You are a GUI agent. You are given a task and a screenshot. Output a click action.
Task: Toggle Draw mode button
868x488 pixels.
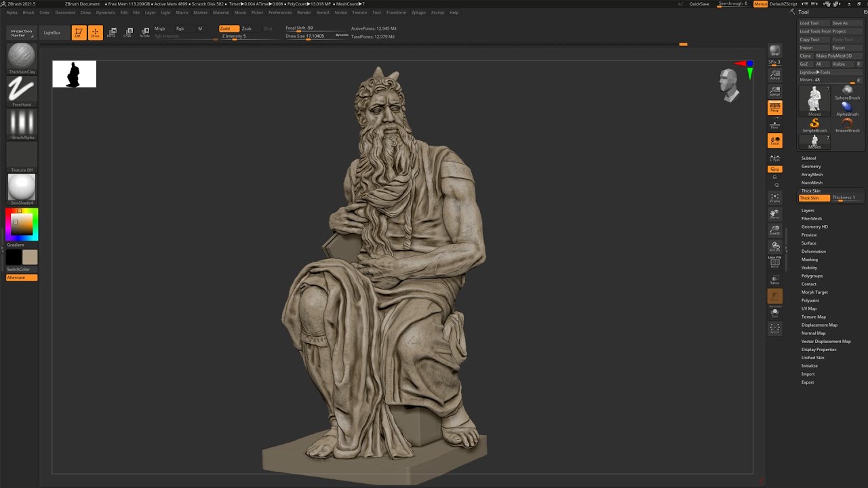96,33
